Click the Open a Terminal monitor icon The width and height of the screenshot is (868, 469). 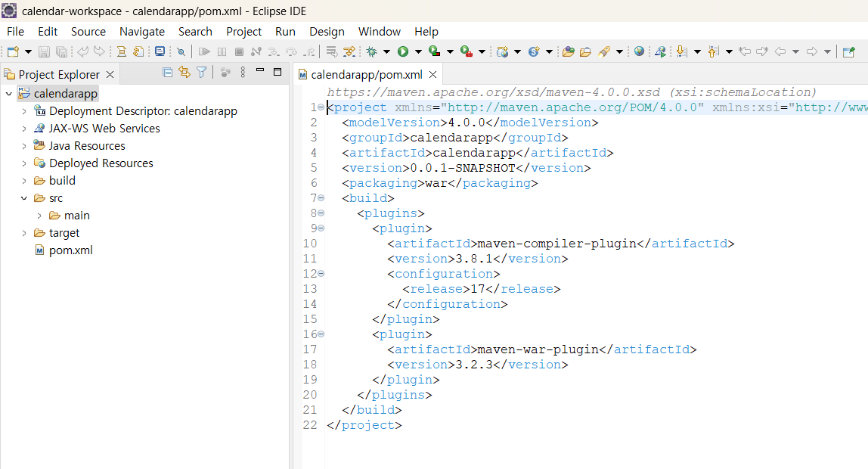[160, 51]
